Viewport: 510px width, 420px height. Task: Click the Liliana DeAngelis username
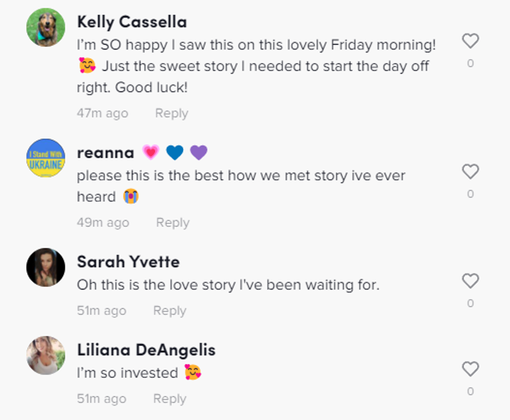click(146, 350)
